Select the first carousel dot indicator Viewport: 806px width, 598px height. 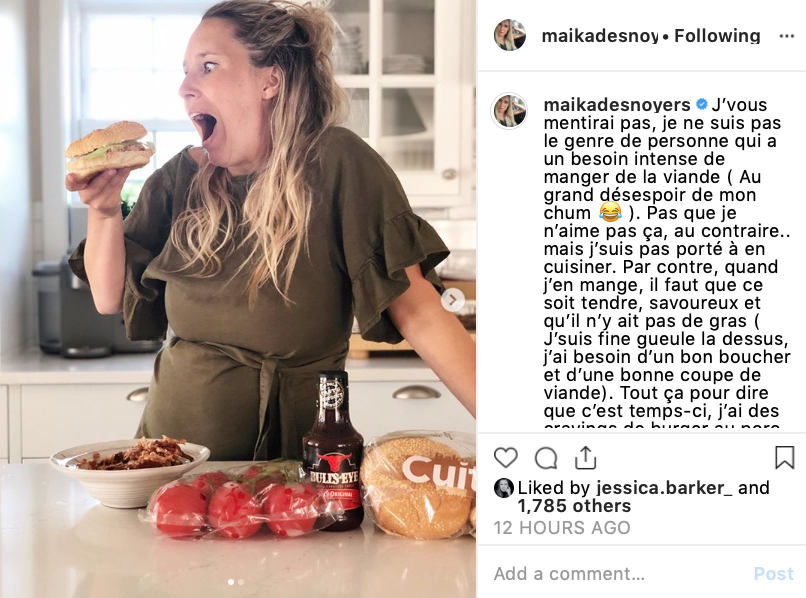tap(231, 582)
